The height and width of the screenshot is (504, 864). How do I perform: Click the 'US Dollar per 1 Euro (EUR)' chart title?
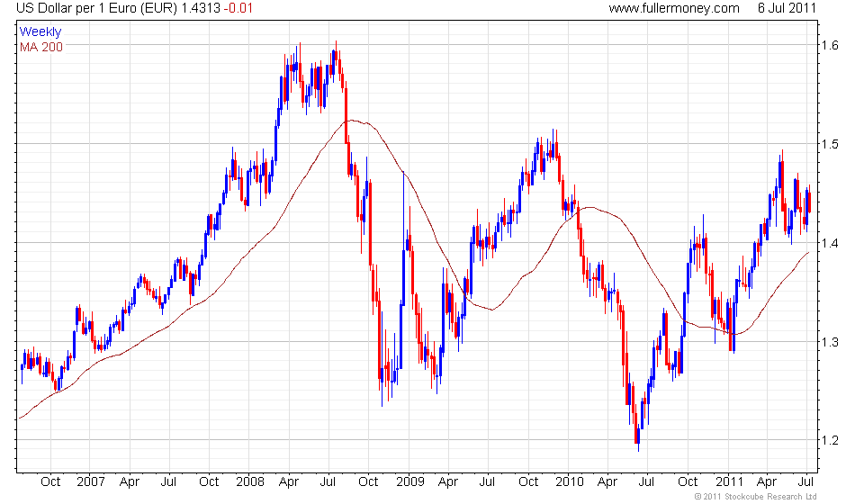pos(97,8)
